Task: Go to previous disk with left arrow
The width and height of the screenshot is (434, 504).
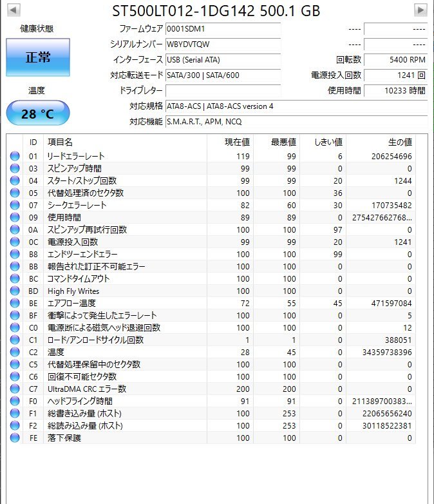Action: point(14,10)
